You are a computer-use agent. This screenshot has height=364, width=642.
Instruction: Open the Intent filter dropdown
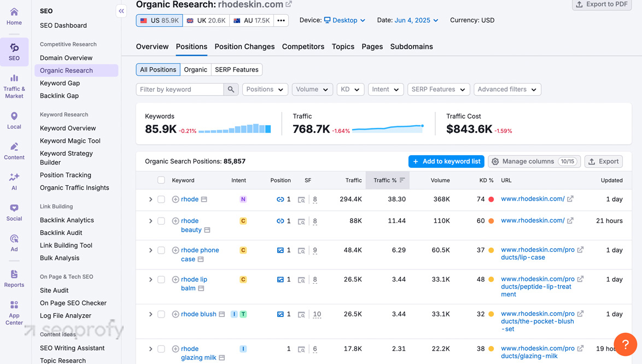click(386, 89)
